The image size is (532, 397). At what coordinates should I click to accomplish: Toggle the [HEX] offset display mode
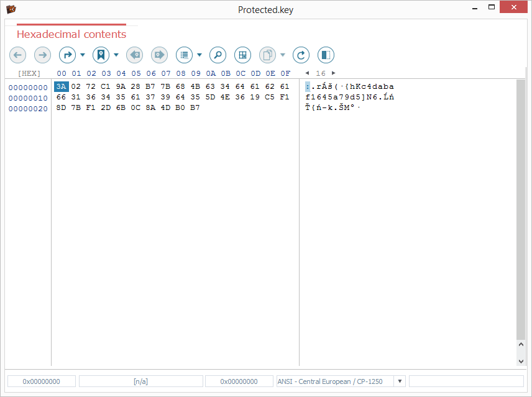click(29, 73)
